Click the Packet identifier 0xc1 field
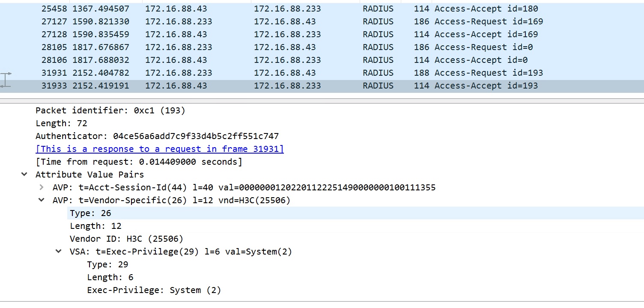 click(x=110, y=110)
